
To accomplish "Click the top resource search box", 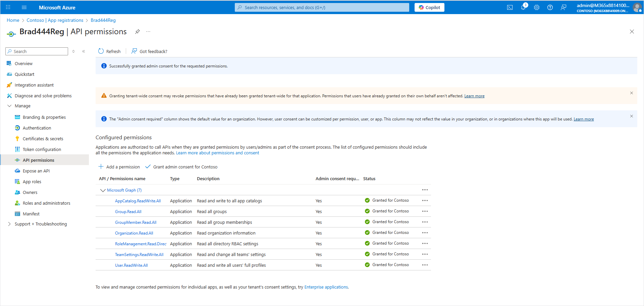I will pyautogui.click(x=322, y=7).
